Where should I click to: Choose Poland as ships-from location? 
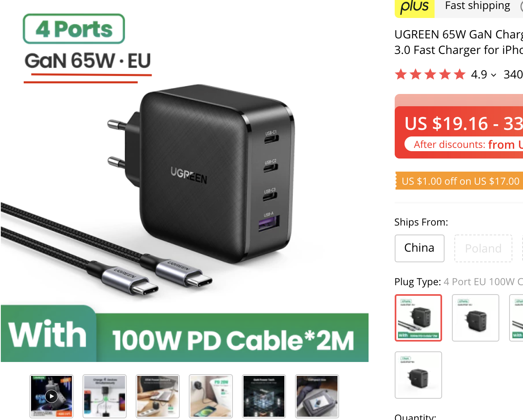(x=483, y=248)
